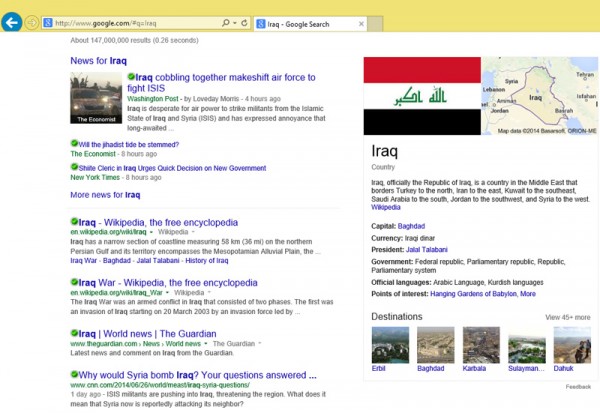Screen dimensions: 600x413
Task: Click green checkmark beside Shiite Cleric headline
Action: [74, 167]
